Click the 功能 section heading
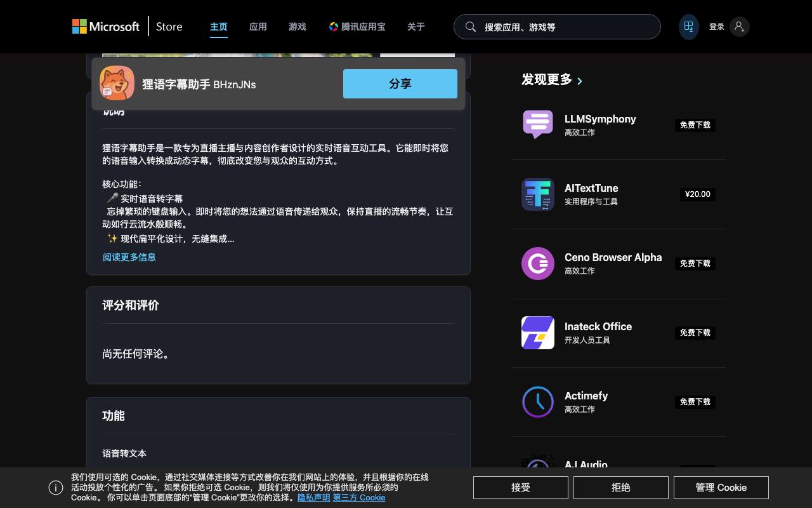 coord(114,416)
